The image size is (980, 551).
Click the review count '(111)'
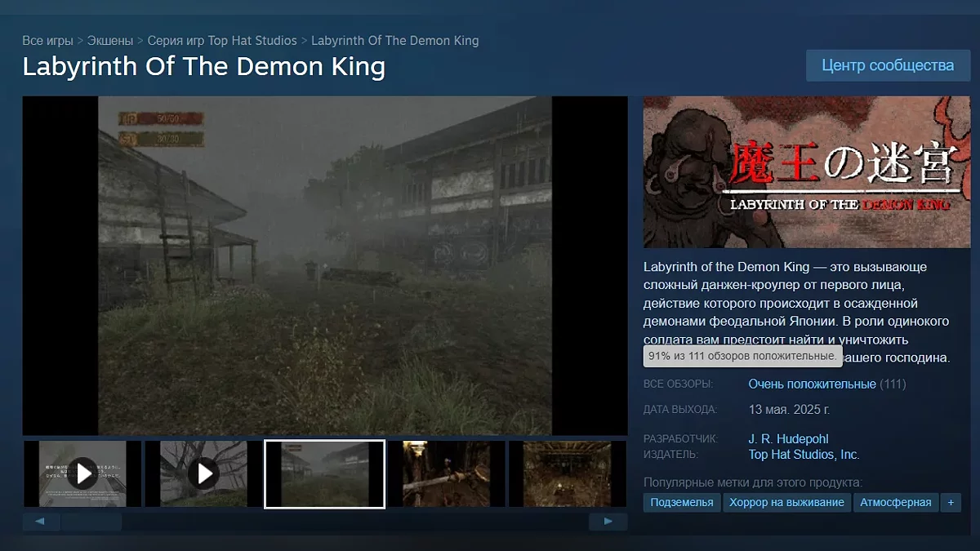click(893, 384)
